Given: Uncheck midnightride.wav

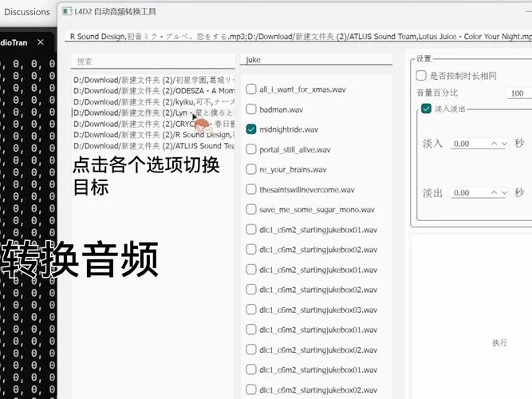Looking at the screenshot, I should tap(251, 129).
